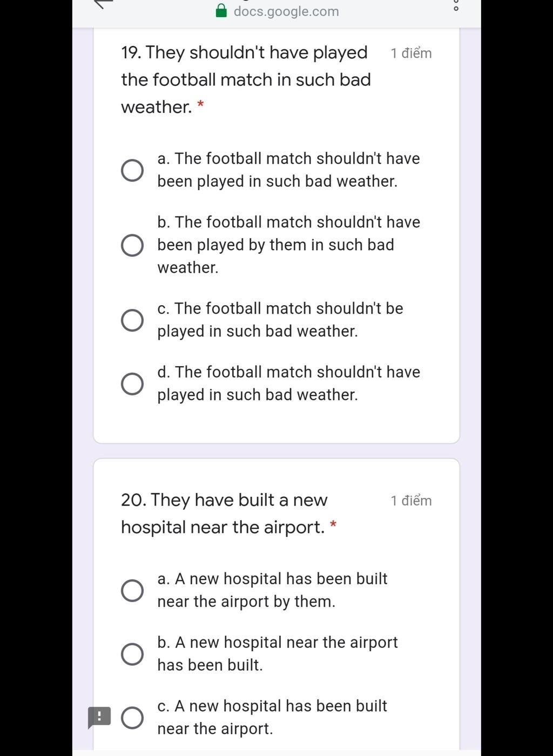Click question 19 title about football match
The image size is (553, 756).
tap(246, 79)
